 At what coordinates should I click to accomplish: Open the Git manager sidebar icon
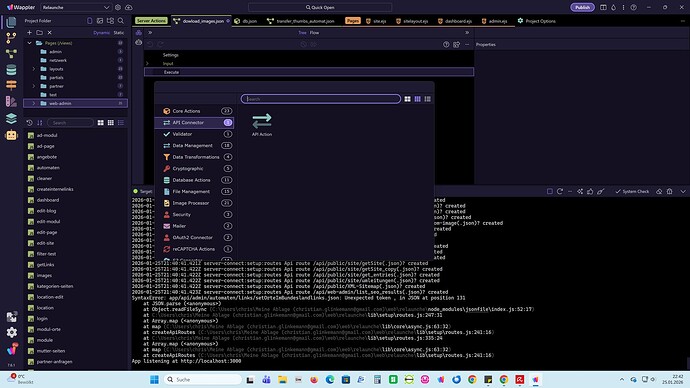coord(11,38)
